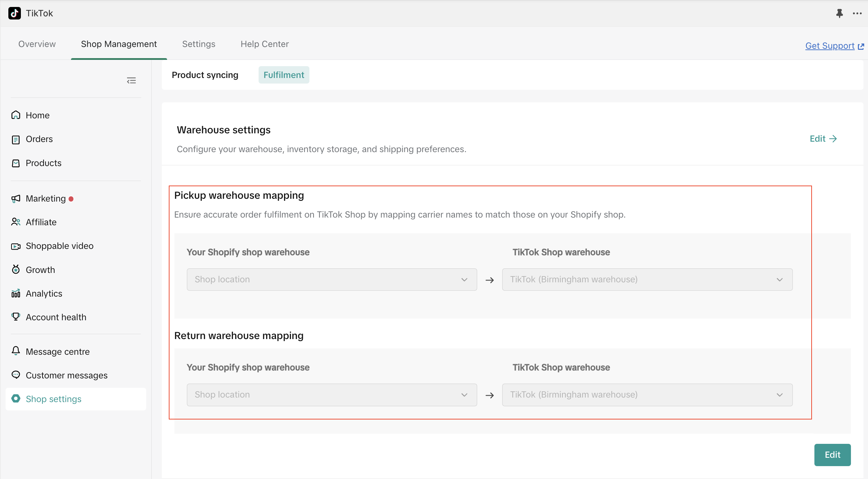868x479 pixels.
Task: Click the Affiliate people icon
Action: 16,222
